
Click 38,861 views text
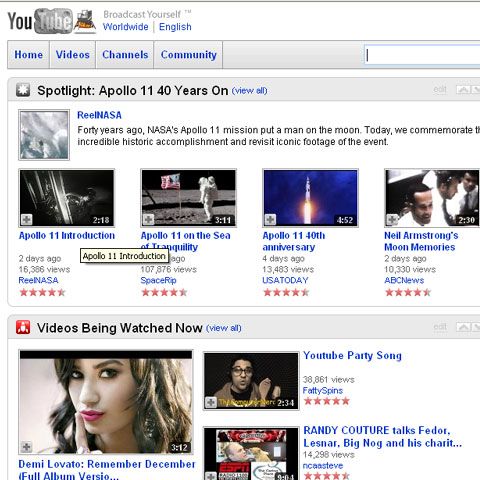click(x=328, y=380)
